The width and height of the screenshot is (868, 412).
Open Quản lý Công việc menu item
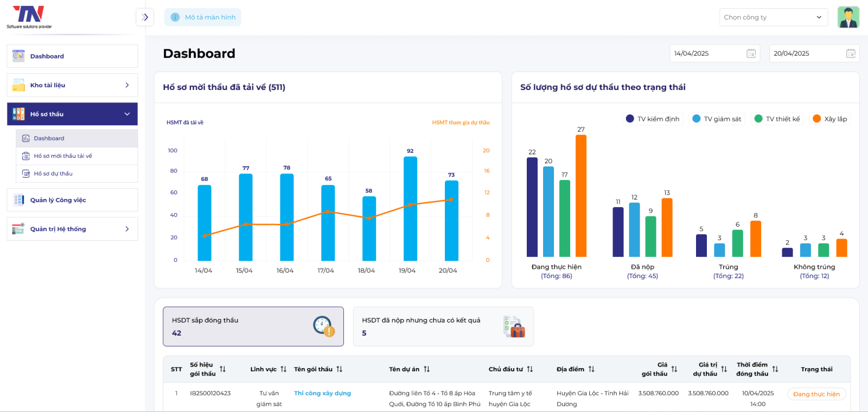(72, 200)
